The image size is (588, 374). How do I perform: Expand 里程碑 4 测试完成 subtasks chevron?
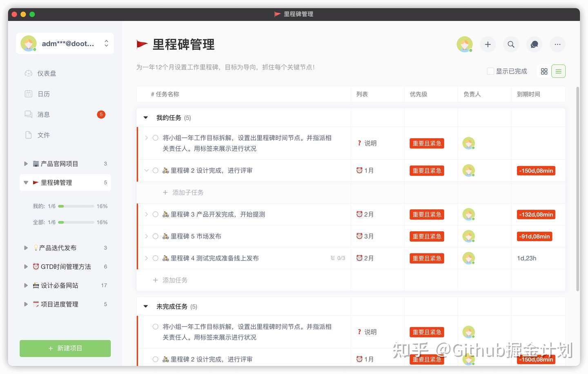[146, 258]
